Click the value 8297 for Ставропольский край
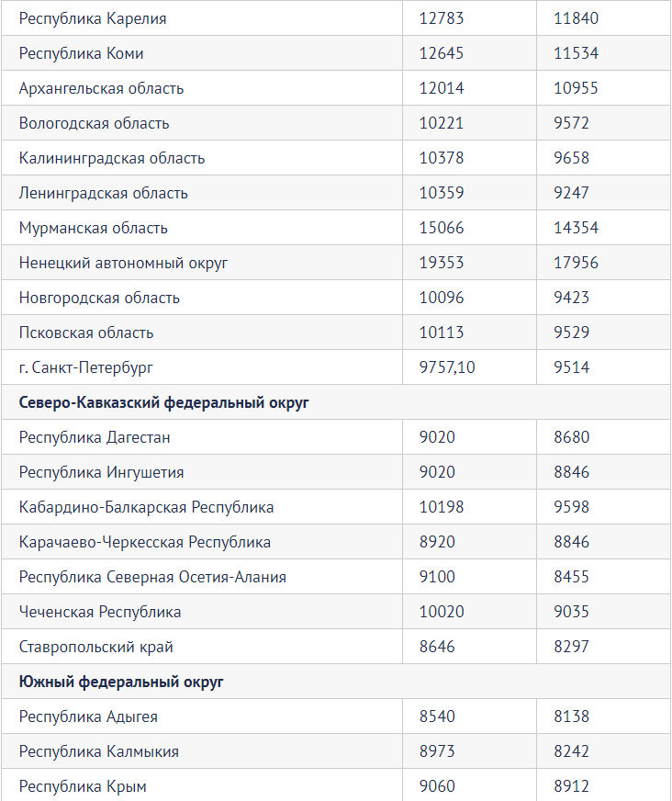Screen dimensions: 672x801 [572, 647]
